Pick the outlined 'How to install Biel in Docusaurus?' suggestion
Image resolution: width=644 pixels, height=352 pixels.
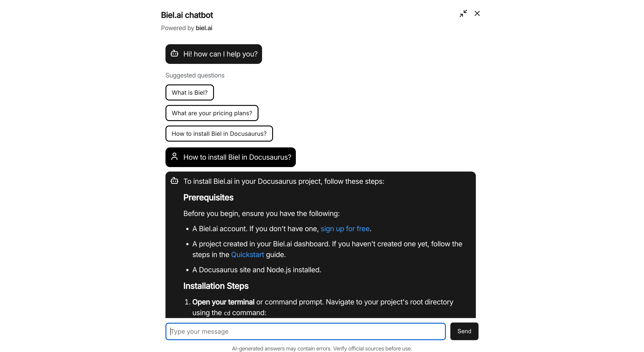coord(219,134)
